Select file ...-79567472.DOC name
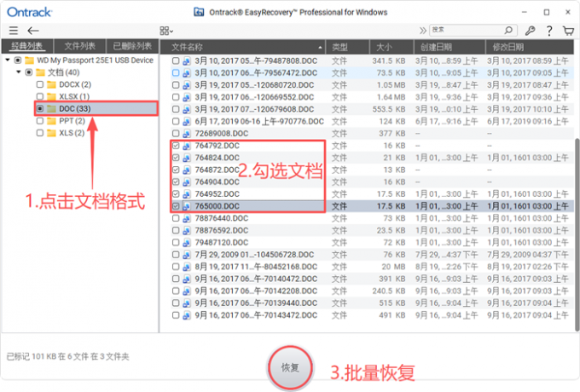 coord(256,72)
